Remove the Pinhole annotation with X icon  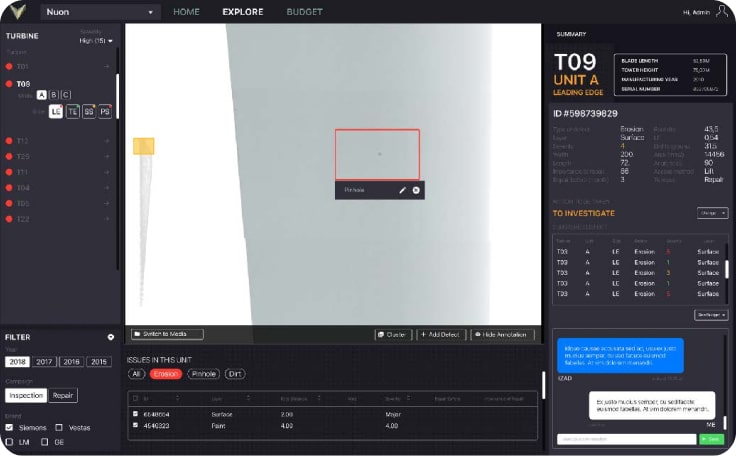click(x=416, y=189)
